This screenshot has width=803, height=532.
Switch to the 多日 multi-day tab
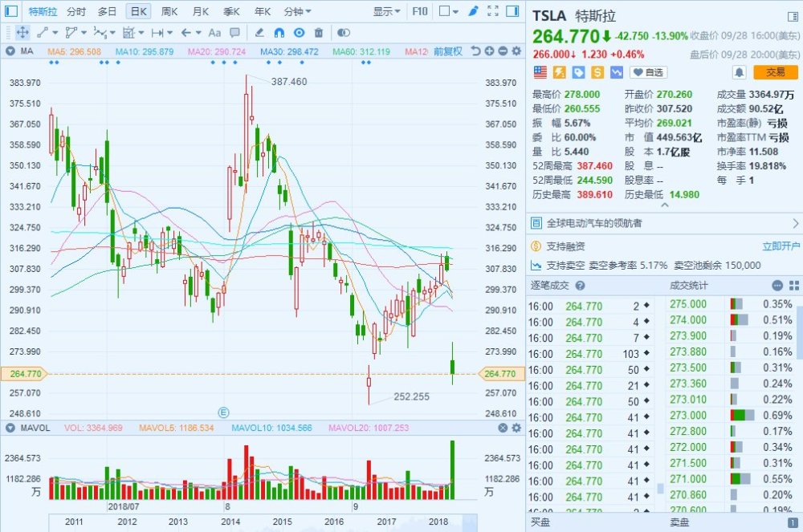point(107,11)
